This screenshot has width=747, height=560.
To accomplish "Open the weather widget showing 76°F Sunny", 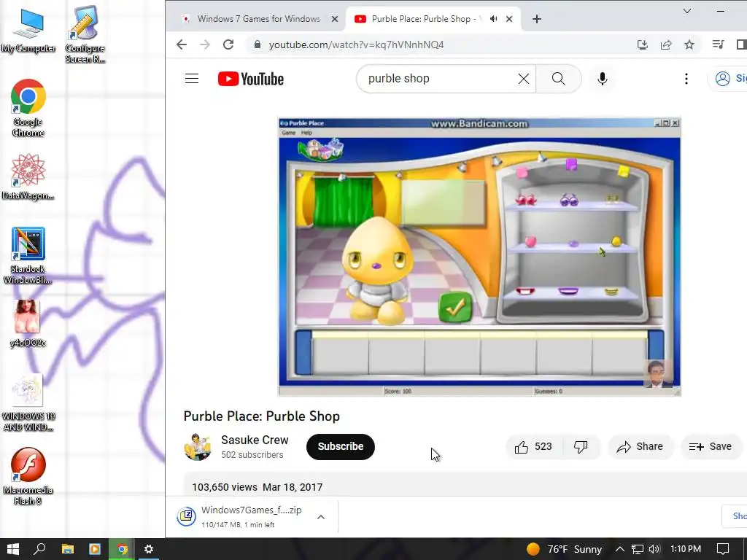I will click(564, 549).
